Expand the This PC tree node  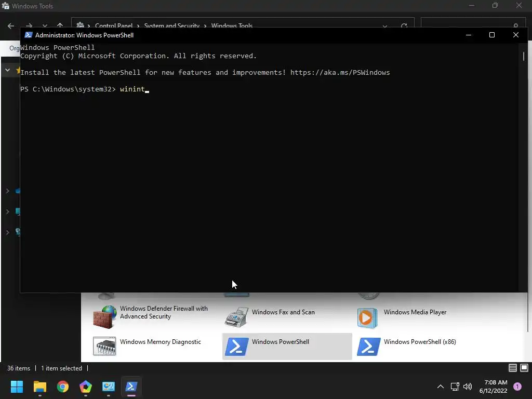click(x=7, y=211)
